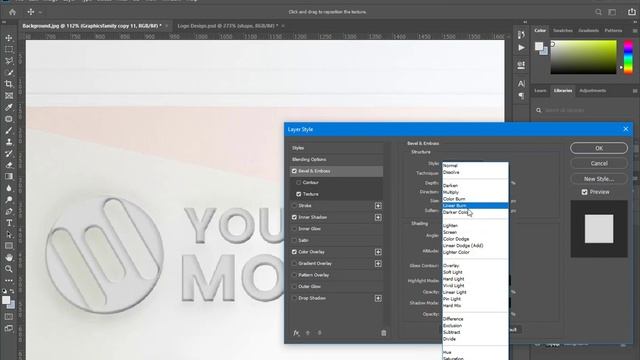This screenshot has width=640, height=360.
Task: Click Cancel in Layer Style dialog
Action: (x=599, y=163)
